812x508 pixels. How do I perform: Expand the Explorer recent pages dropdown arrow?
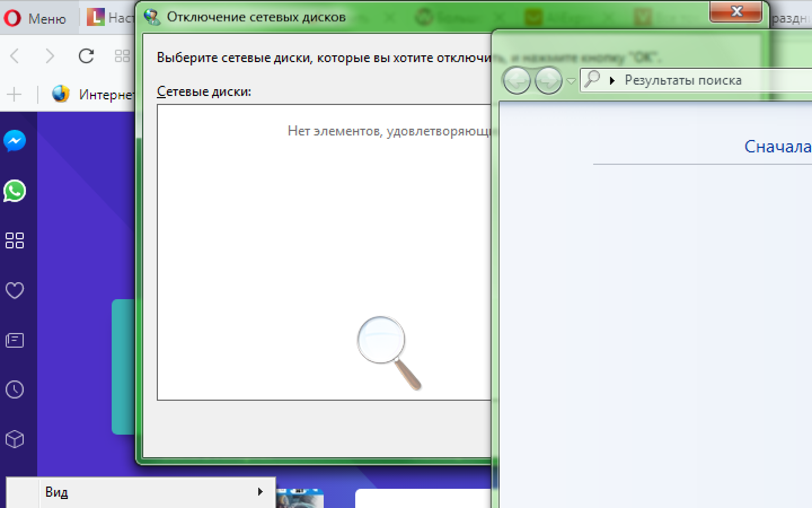click(x=571, y=81)
